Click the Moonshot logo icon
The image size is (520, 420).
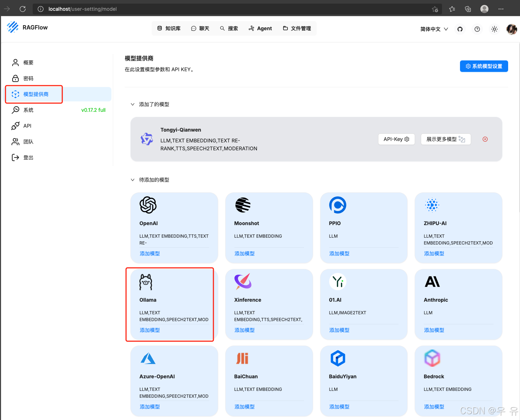pos(243,205)
